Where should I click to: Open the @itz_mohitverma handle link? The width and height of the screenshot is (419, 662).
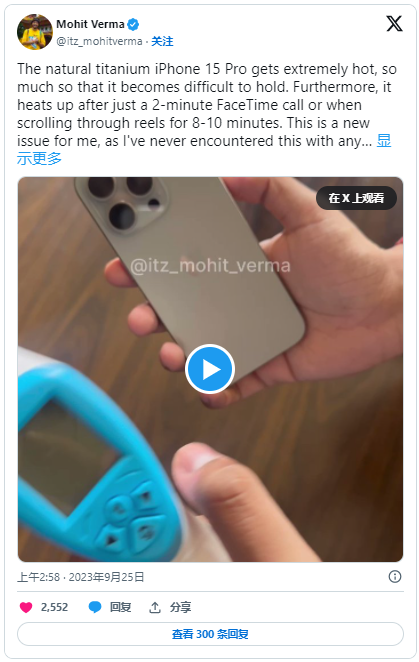99,41
